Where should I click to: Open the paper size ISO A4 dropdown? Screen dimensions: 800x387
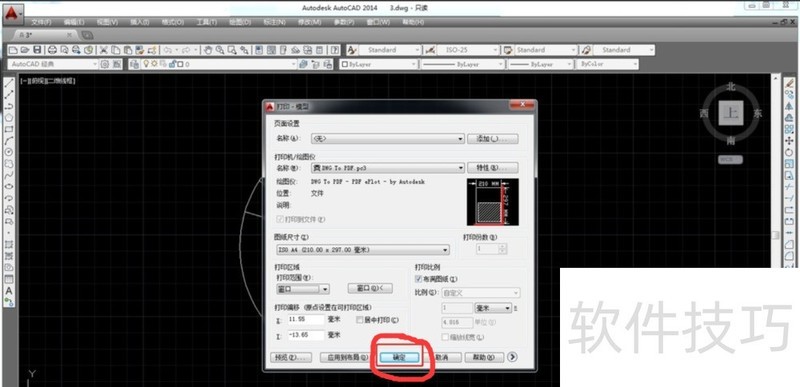(x=362, y=250)
